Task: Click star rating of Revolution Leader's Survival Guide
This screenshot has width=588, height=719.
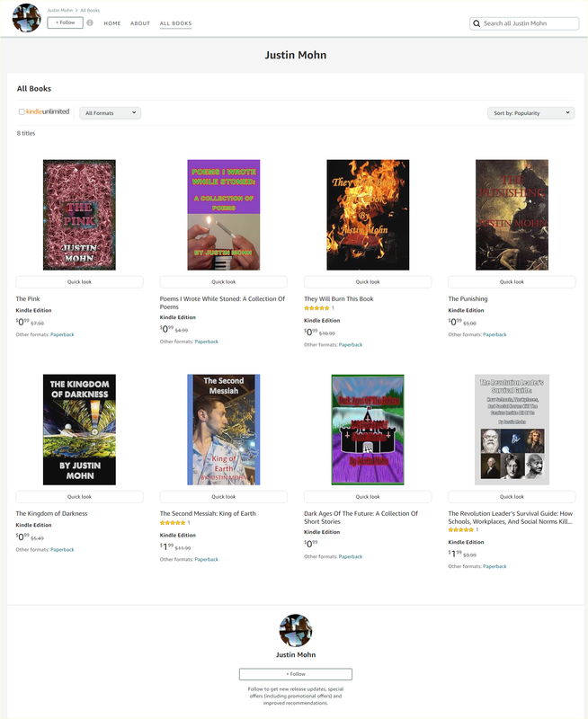Action: coord(461,529)
